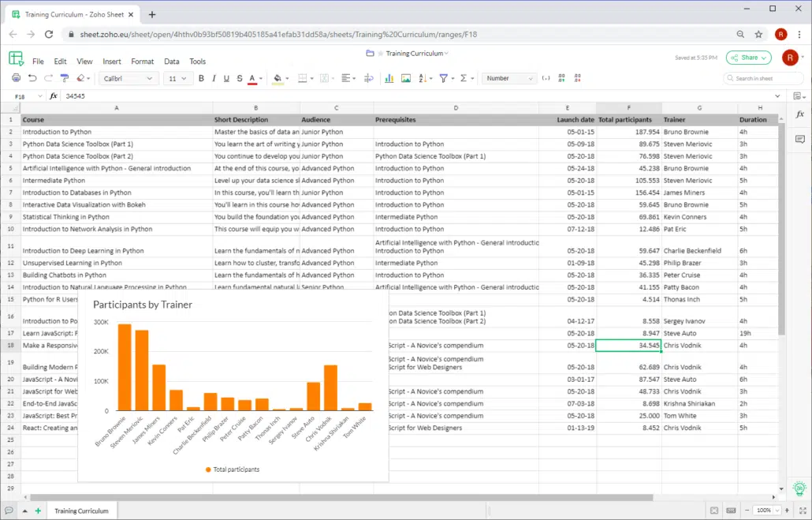The image size is (812, 520).
Task: Select the Training Curriculum sheet tab
Action: (x=81, y=511)
